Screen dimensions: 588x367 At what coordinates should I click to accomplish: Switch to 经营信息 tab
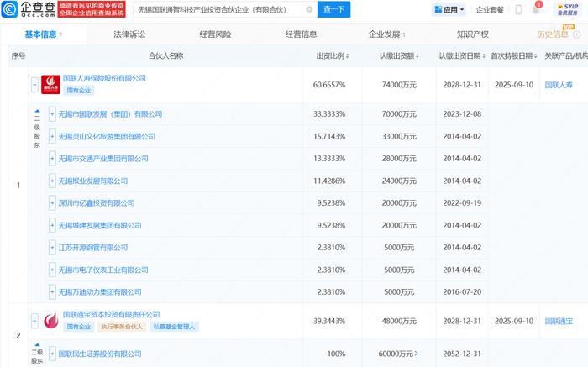[301, 34]
